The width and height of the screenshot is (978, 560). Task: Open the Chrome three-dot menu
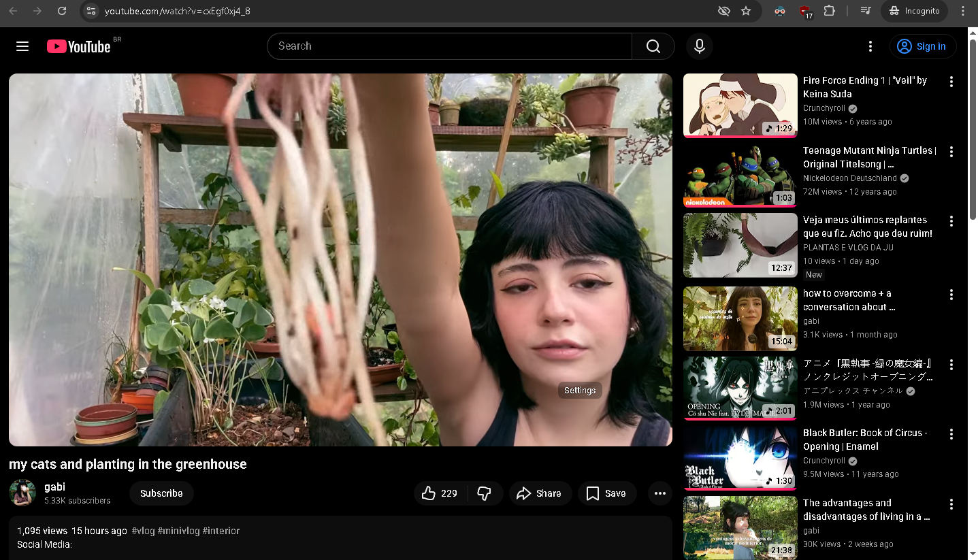pyautogui.click(x=963, y=11)
